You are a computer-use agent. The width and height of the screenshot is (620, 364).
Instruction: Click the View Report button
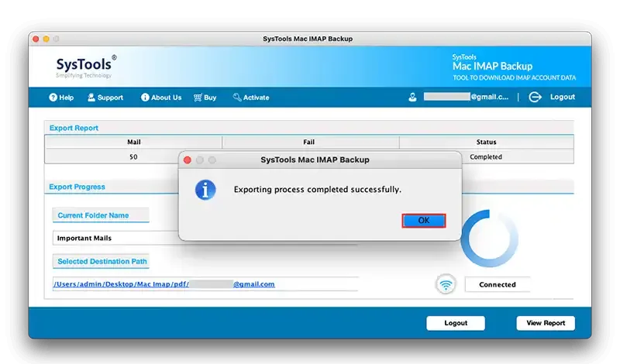pos(546,323)
